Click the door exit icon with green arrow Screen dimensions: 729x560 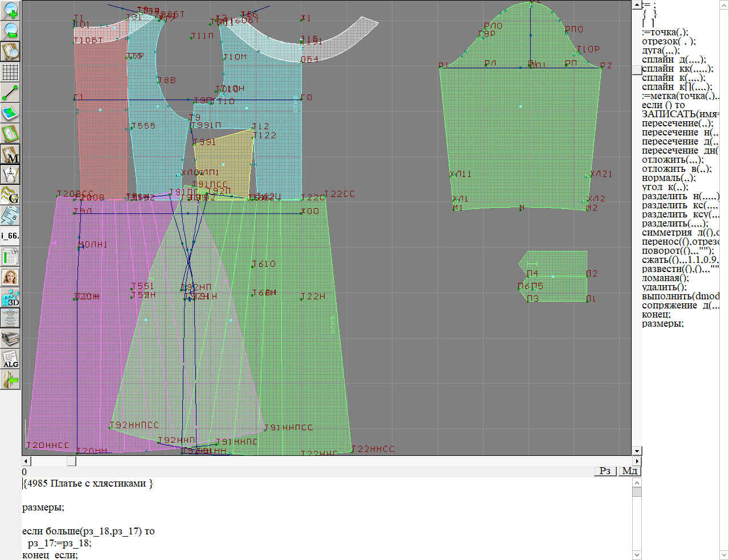[x=11, y=380]
